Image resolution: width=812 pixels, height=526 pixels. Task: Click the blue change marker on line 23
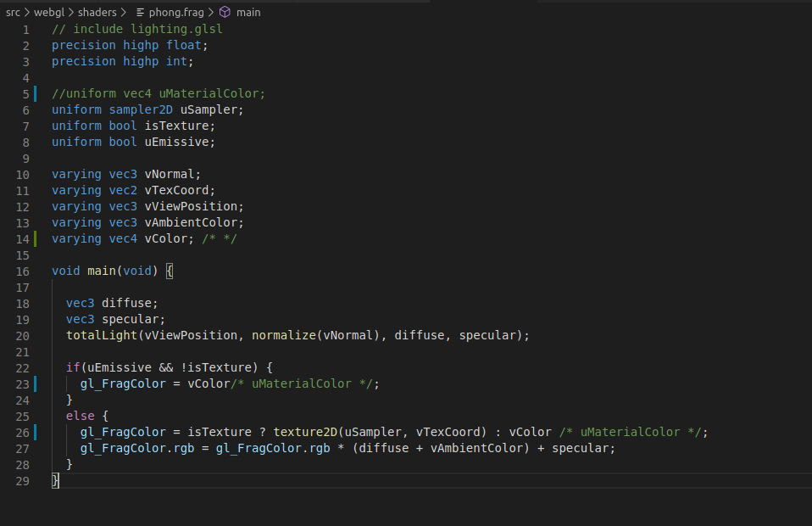pos(36,384)
